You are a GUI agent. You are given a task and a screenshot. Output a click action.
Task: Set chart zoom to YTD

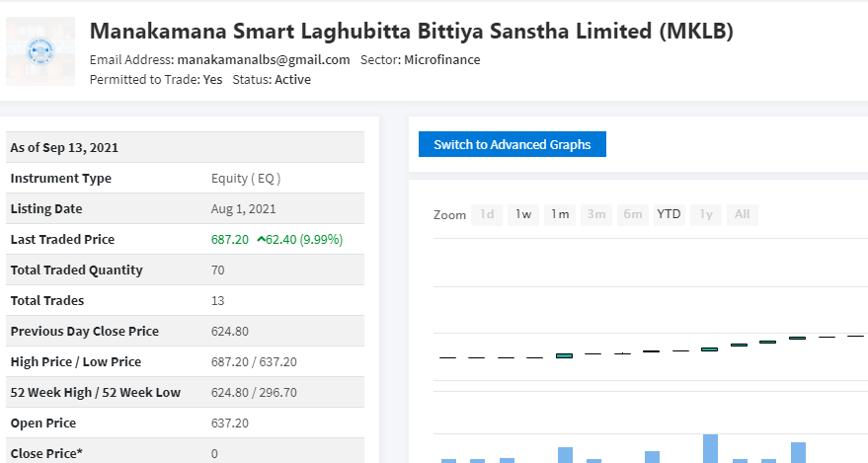[x=669, y=214]
